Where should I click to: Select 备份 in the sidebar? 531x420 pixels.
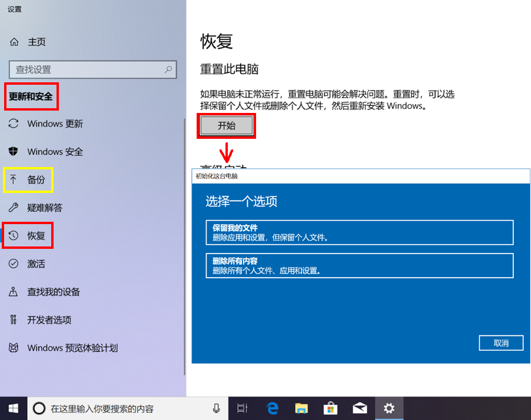(36, 179)
